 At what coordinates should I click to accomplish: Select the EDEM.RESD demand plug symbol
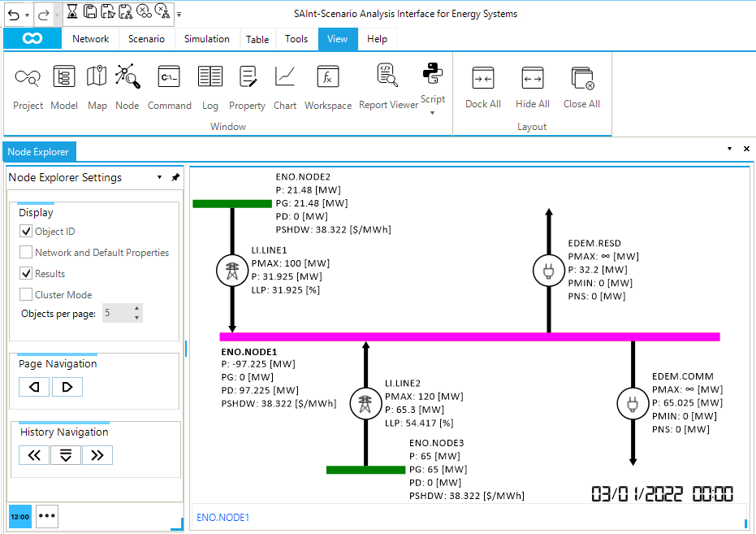point(549,271)
